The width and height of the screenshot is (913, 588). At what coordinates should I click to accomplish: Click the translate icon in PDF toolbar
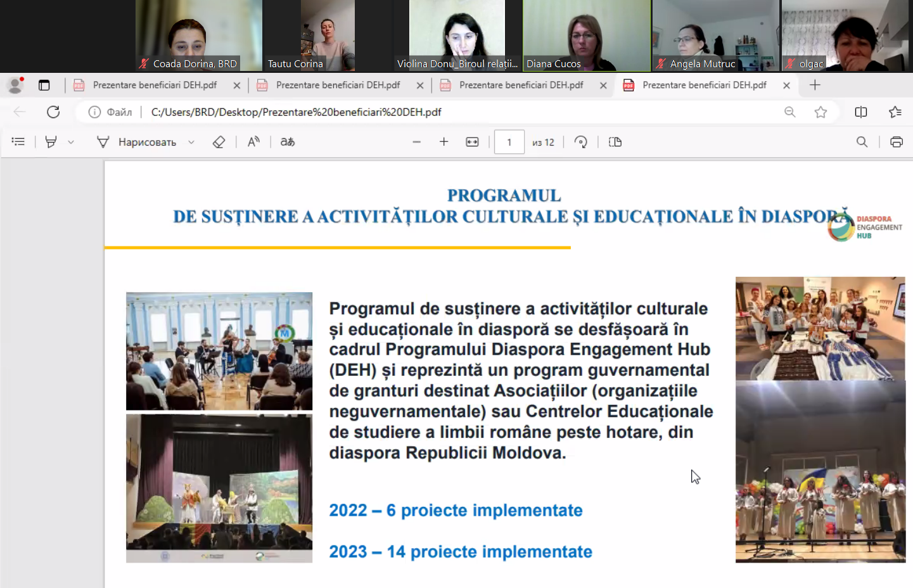click(288, 142)
